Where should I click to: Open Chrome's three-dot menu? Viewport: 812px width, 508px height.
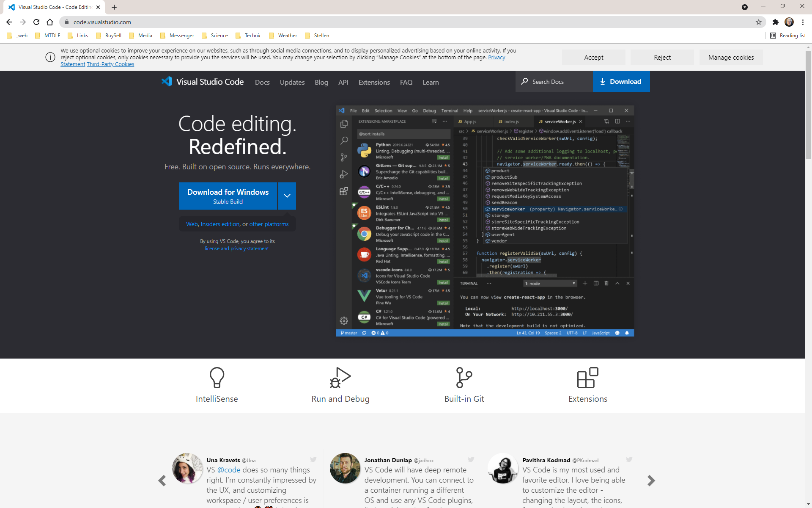(x=803, y=22)
